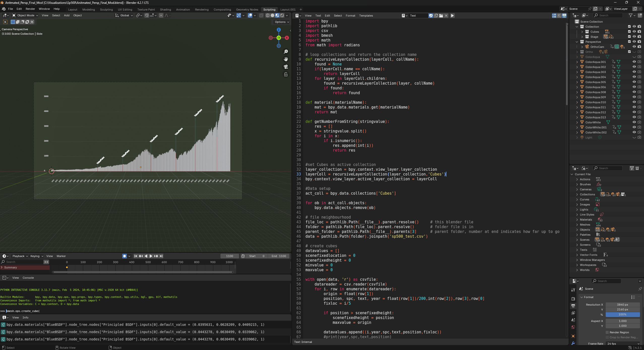Toggle snapping magnet icon
The image size is (644, 350).
[147, 15]
